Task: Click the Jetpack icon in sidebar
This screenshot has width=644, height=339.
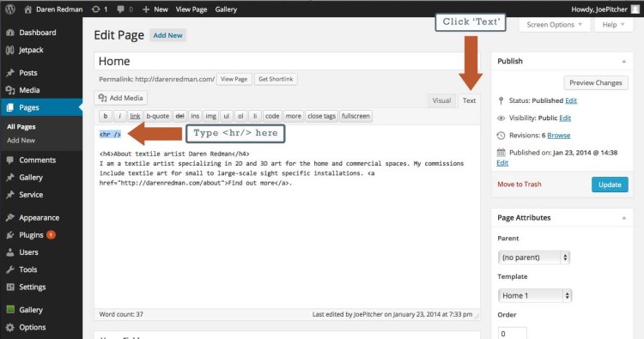Action: (10, 50)
